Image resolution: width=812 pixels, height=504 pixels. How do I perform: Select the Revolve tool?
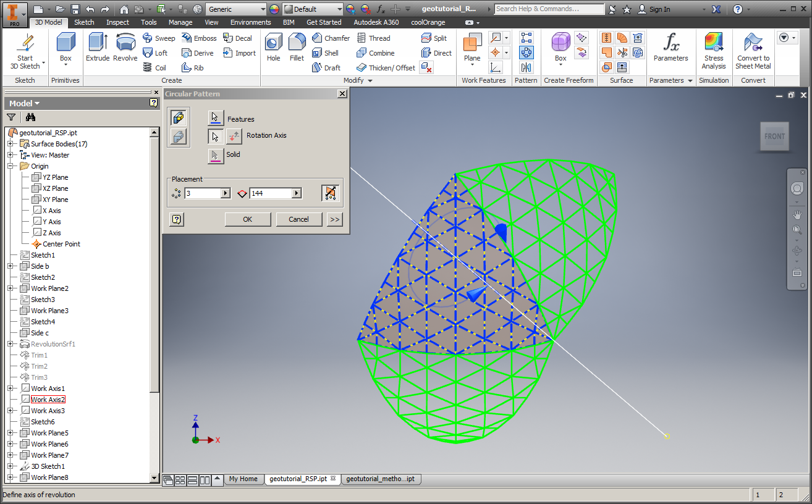pyautogui.click(x=125, y=48)
